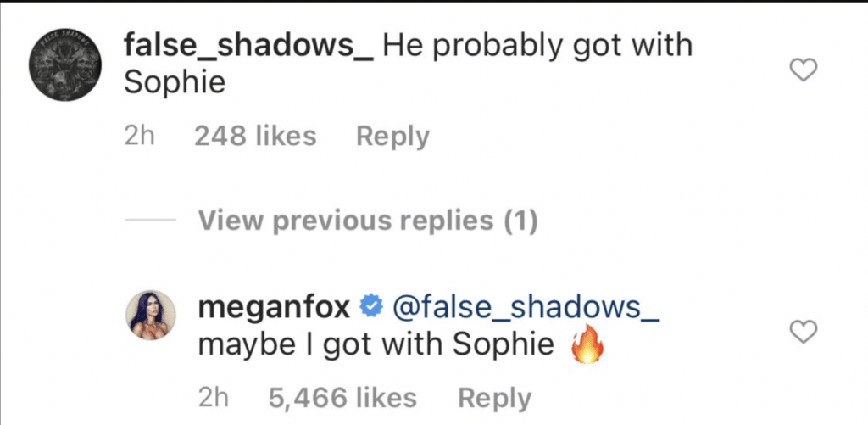This screenshot has width=868, height=425.
Task: Show the 5,466 likes list
Action: (342, 397)
